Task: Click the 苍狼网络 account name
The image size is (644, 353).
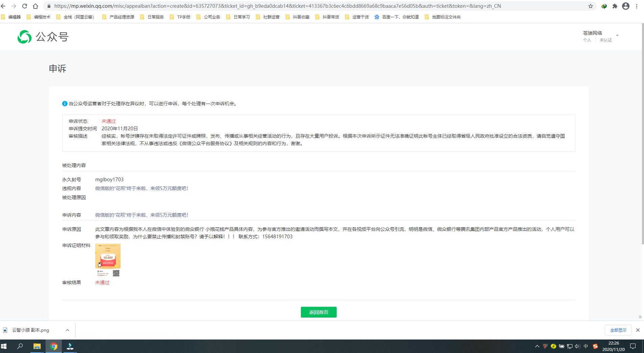Action: tap(592, 33)
